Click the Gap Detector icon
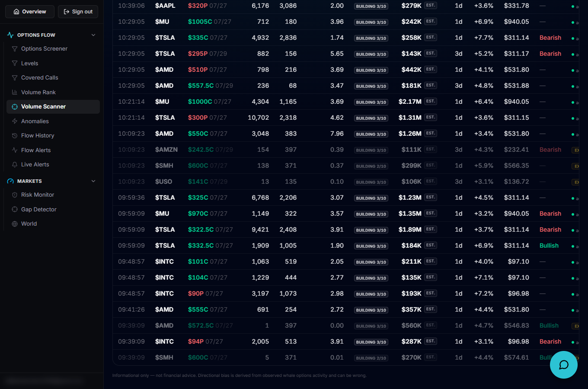The height and width of the screenshot is (389, 588). (x=15, y=210)
